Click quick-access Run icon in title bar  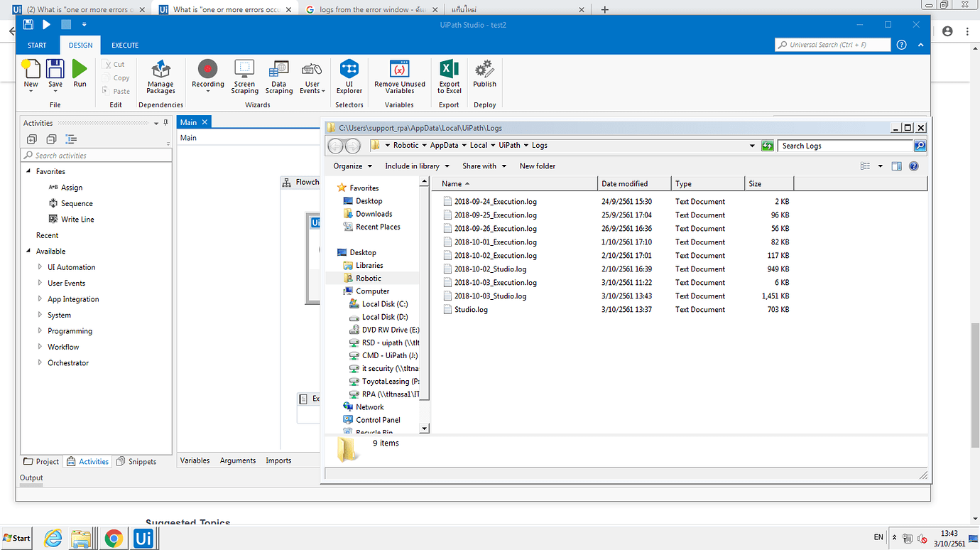pos(46,24)
